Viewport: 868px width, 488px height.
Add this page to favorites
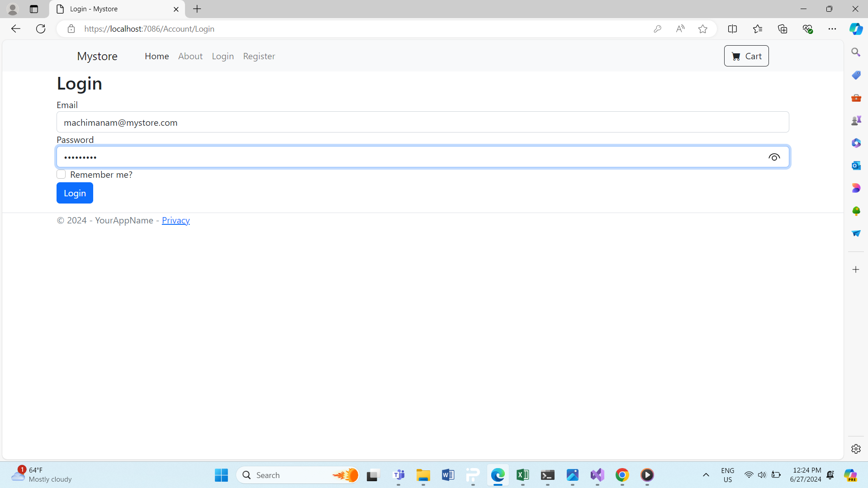[702, 29]
